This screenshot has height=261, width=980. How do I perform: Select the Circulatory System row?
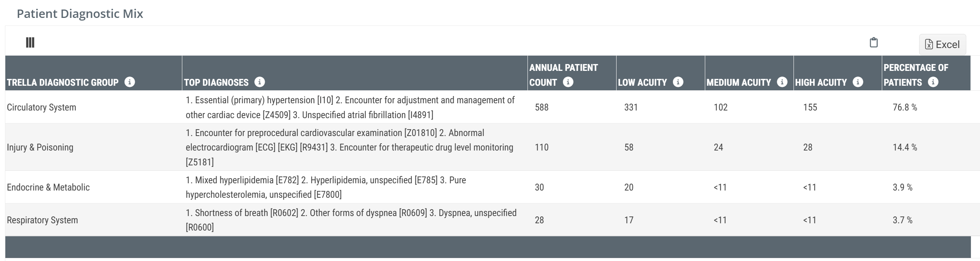(x=41, y=107)
